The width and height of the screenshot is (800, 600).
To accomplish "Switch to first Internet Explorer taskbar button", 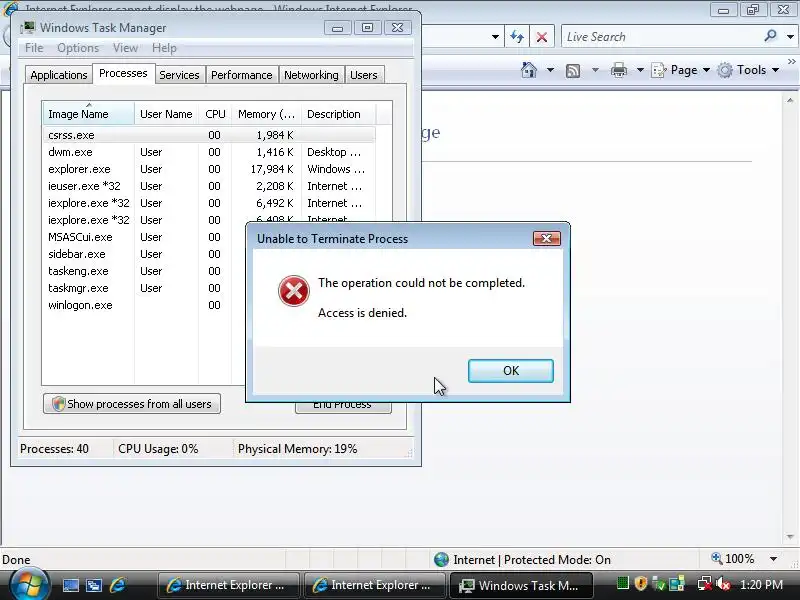I will 228,585.
